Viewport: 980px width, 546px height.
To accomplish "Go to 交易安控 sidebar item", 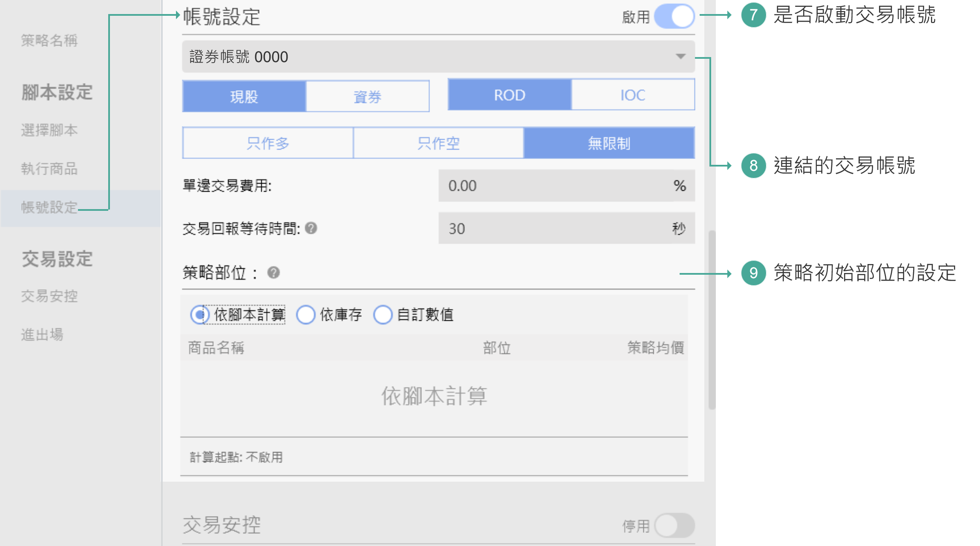I will coord(49,296).
